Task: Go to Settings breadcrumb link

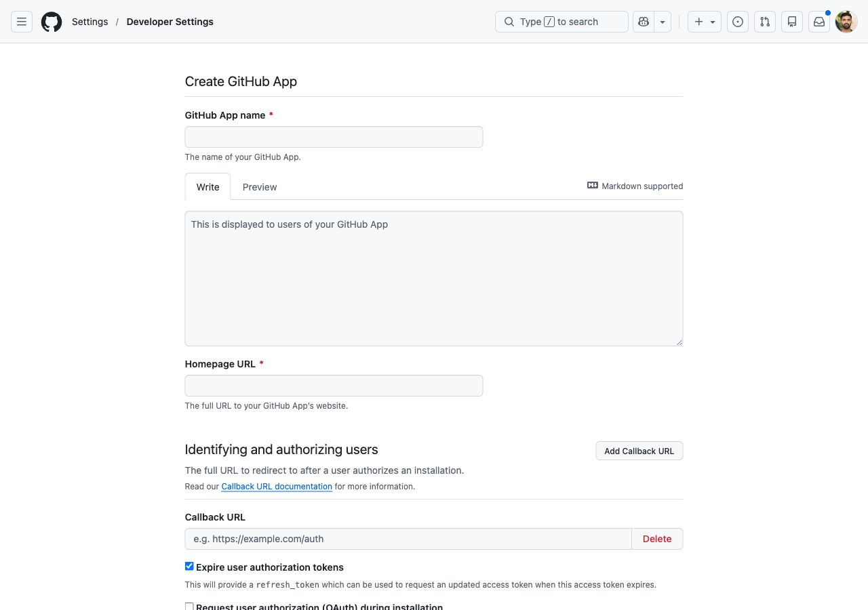Action: 90,22
